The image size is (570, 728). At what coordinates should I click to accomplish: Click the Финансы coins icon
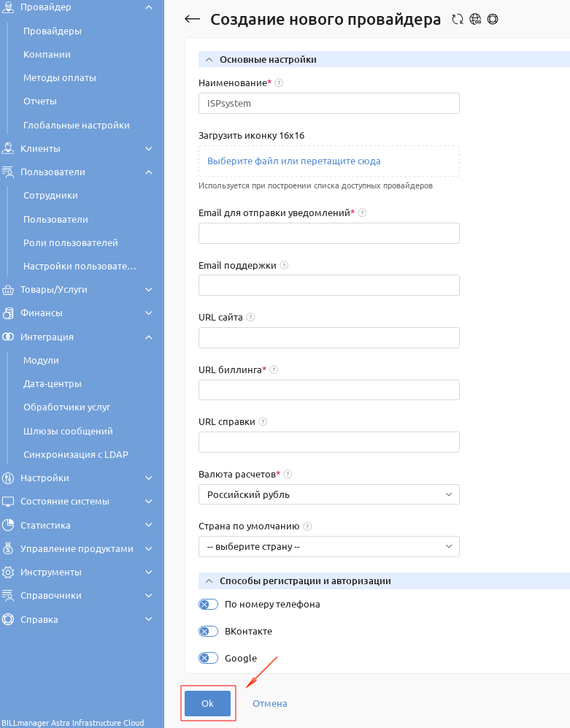(8, 313)
